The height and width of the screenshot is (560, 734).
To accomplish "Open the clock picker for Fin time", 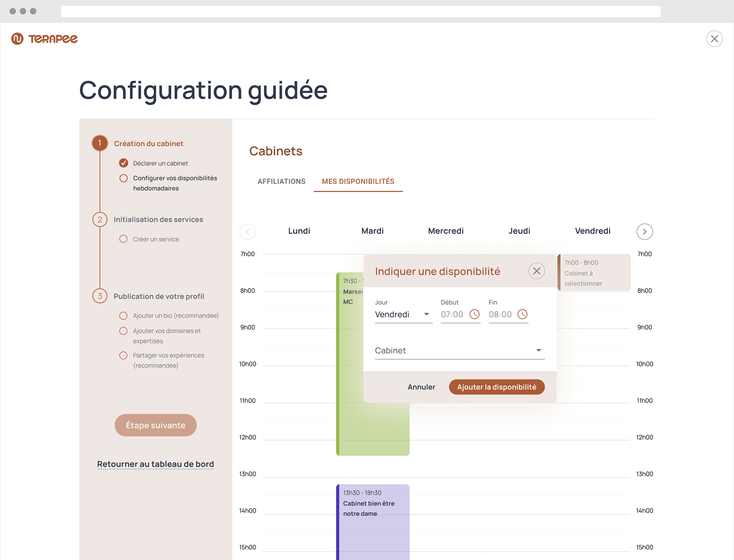I will (522, 314).
